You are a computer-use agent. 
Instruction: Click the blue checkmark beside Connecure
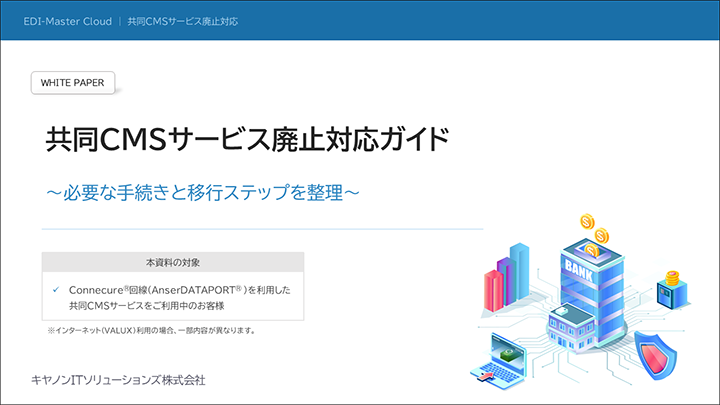click(56, 289)
